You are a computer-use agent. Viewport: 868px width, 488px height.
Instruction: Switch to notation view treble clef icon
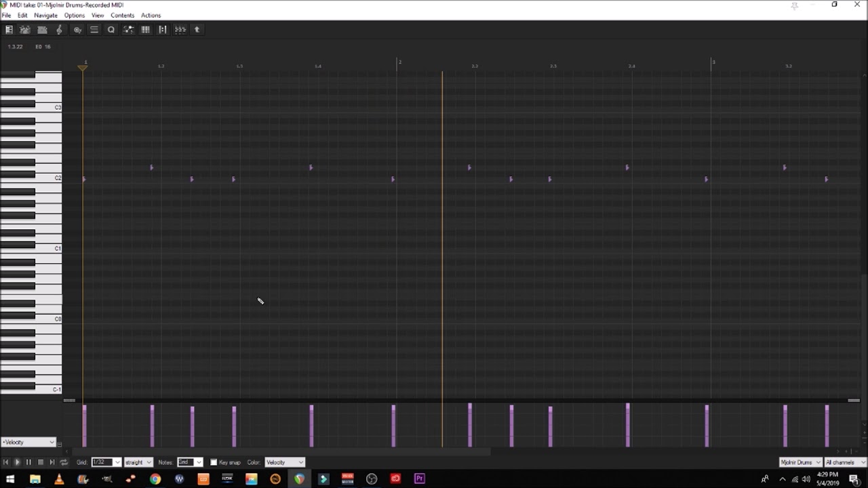click(59, 30)
